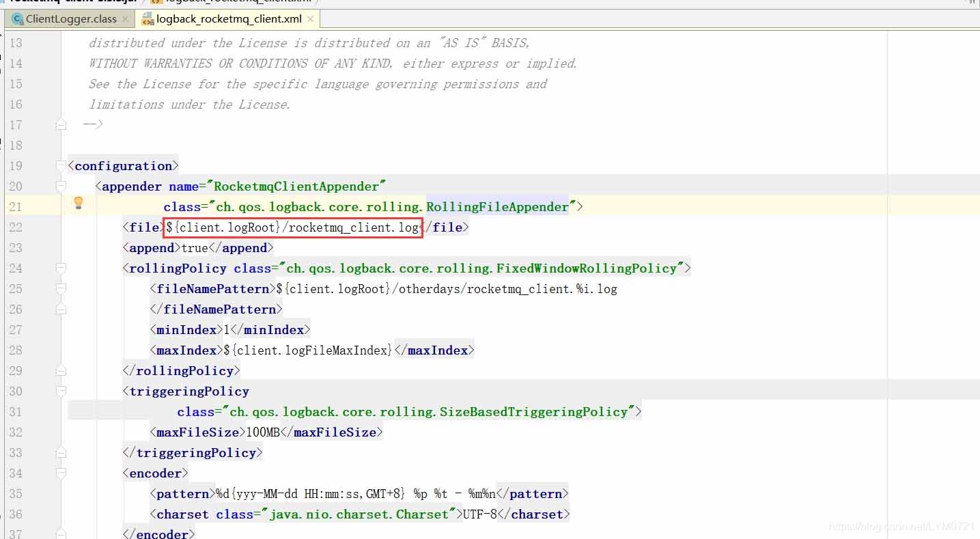Fold the encoder element at line 34
Image resolution: width=980 pixels, height=539 pixels.
point(61,473)
